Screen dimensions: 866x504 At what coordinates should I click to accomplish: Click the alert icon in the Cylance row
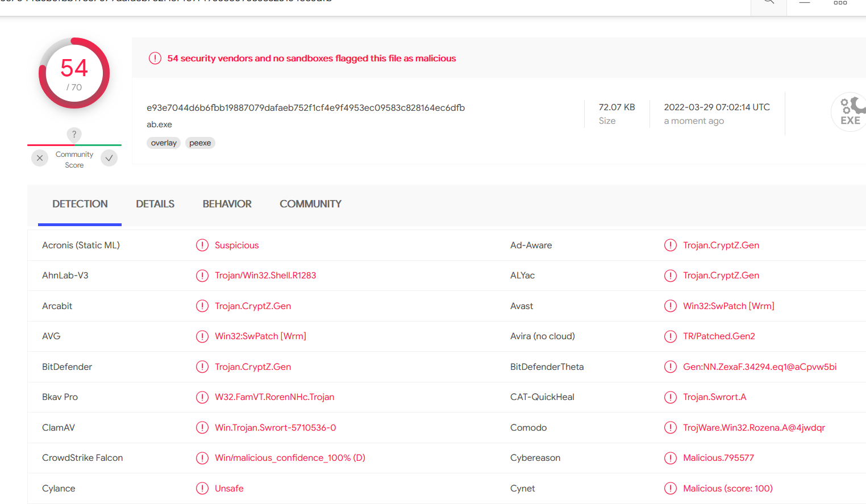click(202, 488)
